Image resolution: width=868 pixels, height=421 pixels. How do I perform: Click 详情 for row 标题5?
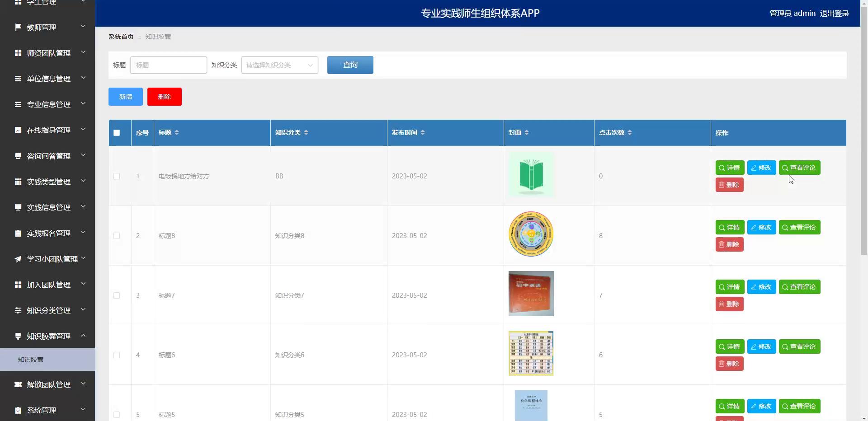click(x=730, y=406)
